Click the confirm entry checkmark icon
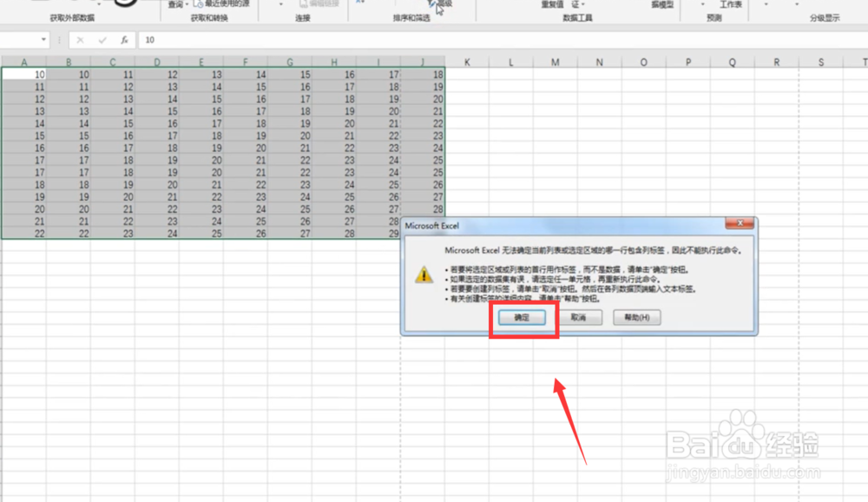The width and height of the screenshot is (868, 502). click(x=102, y=40)
